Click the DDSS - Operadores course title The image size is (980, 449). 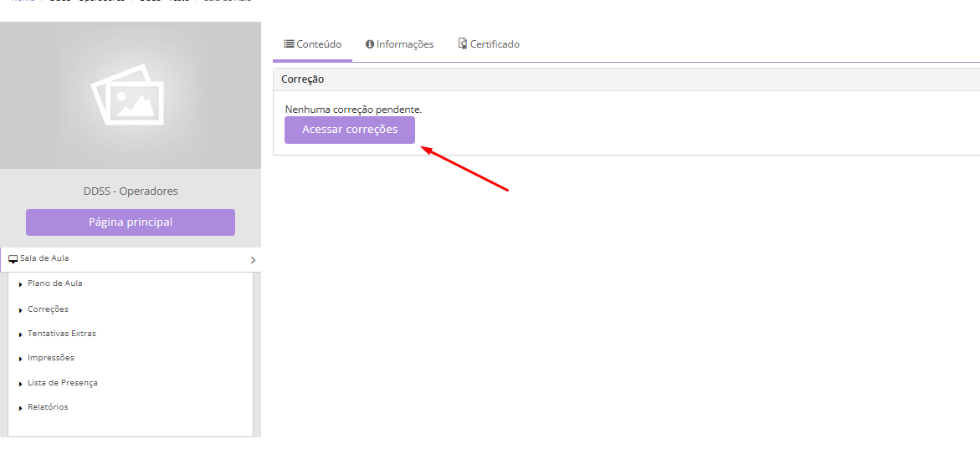(x=130, y=191)
